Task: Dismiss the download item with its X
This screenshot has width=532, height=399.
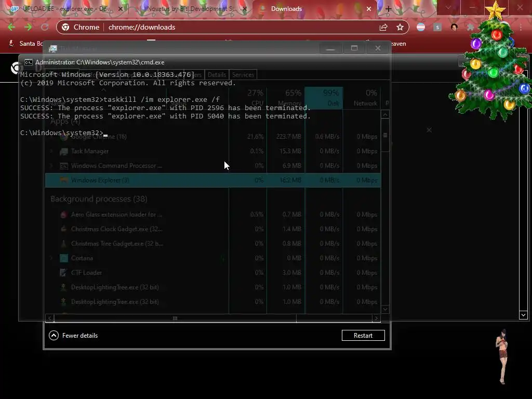Action: tap(429, 130)
